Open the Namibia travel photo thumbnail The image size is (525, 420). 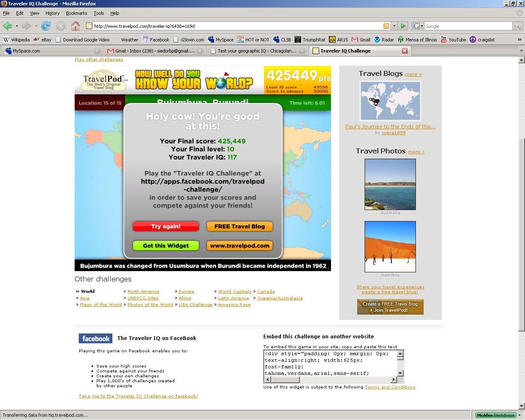click(390, 247)
